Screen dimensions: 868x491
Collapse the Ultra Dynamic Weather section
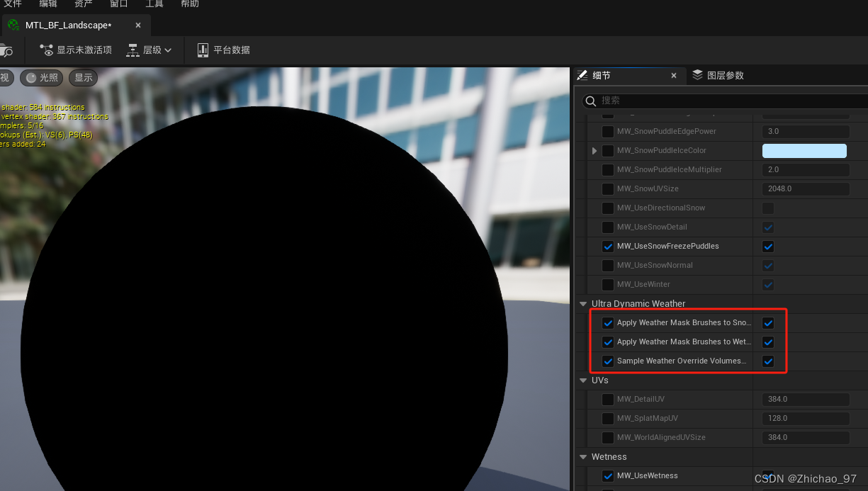coord(583,303)
